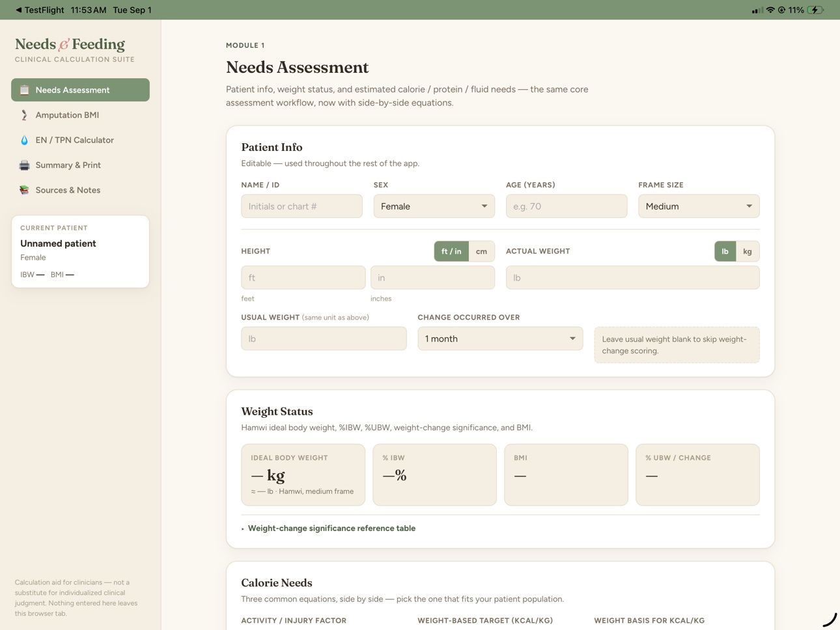
Task: Tap the battery charging icon
Action: point(815,10)
